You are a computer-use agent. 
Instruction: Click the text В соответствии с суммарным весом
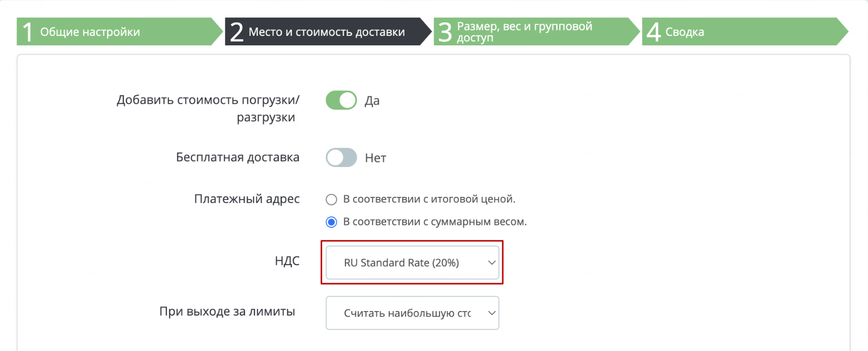click(x=435, y=222)
